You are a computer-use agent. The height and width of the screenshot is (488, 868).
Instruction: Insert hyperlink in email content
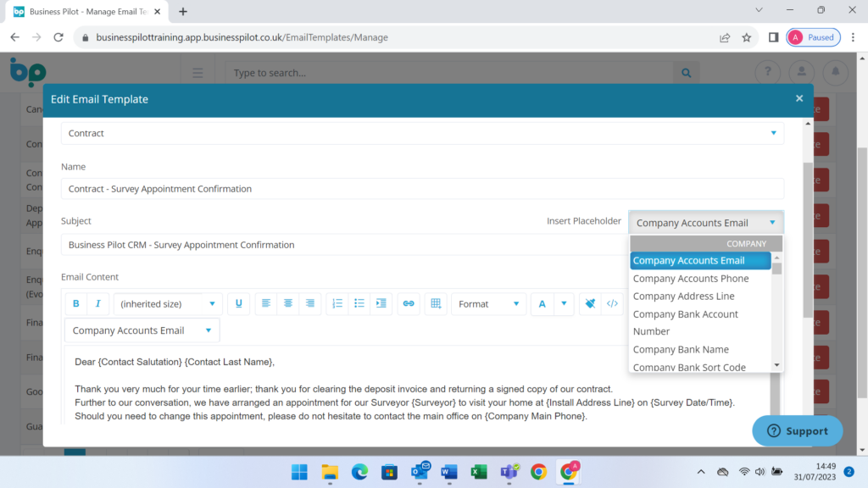click(x=409, y=304)
